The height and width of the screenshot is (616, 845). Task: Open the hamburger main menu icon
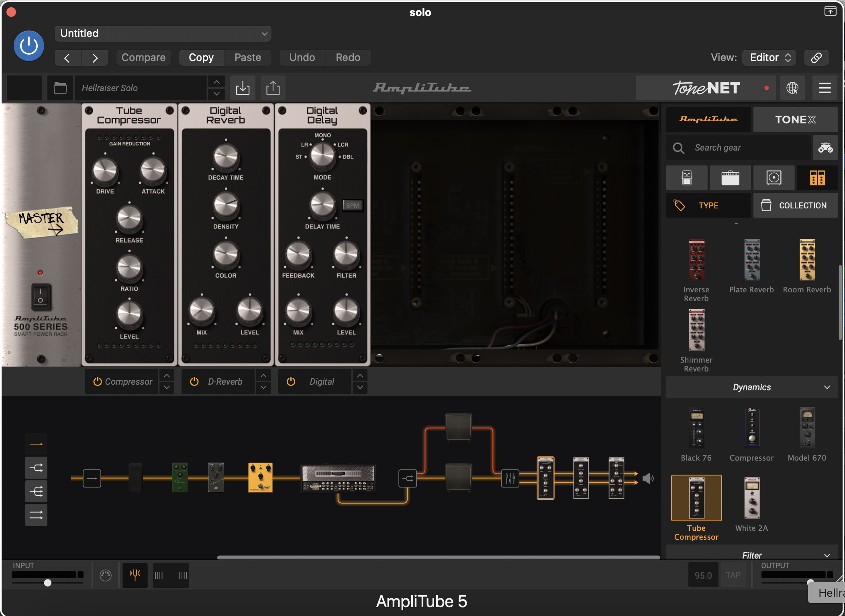[x=825, y=88]
